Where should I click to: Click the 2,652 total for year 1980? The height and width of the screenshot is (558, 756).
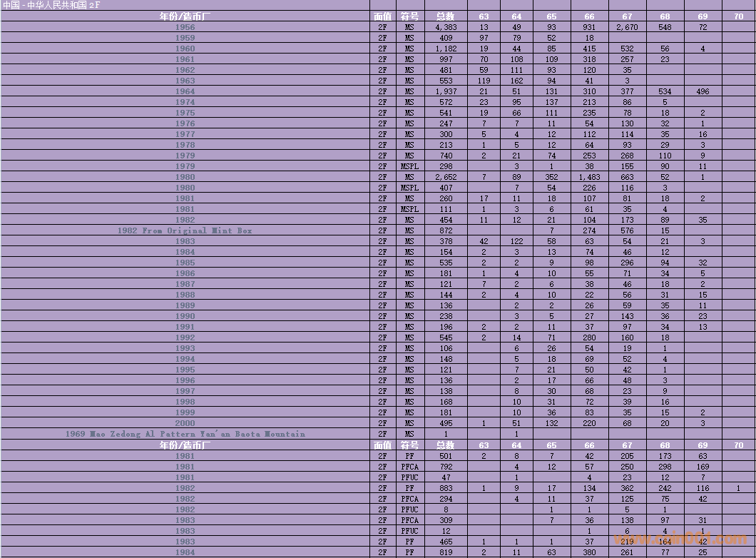tap(446, 177)
